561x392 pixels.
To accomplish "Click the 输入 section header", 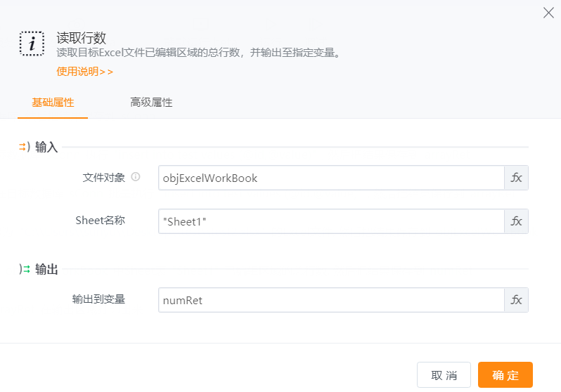I will pos(46,147).
